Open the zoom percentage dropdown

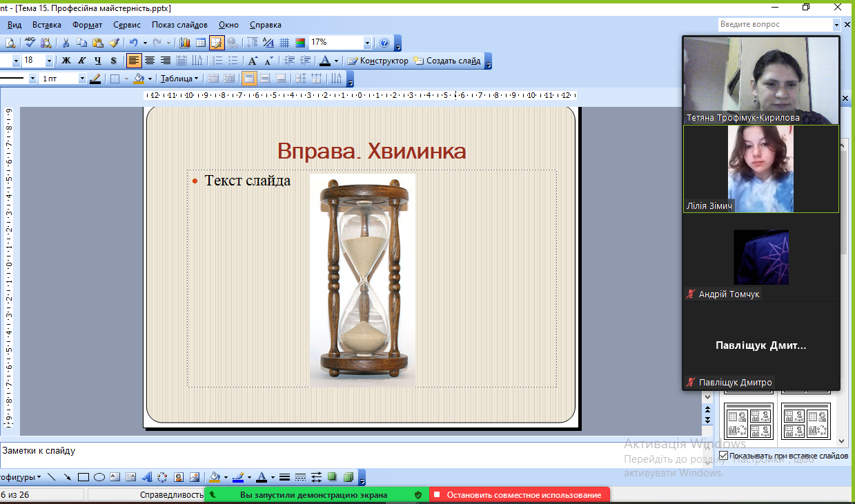(x=367, y=43)
